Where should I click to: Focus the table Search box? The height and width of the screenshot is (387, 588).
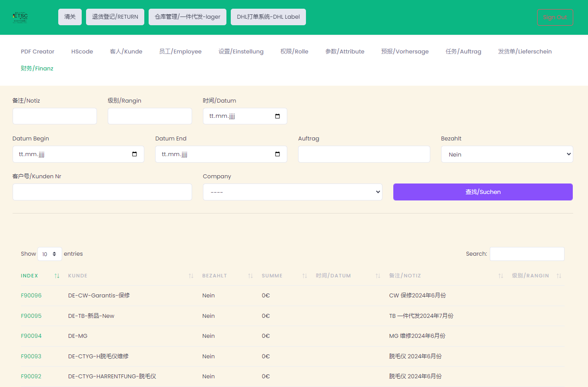527,254
